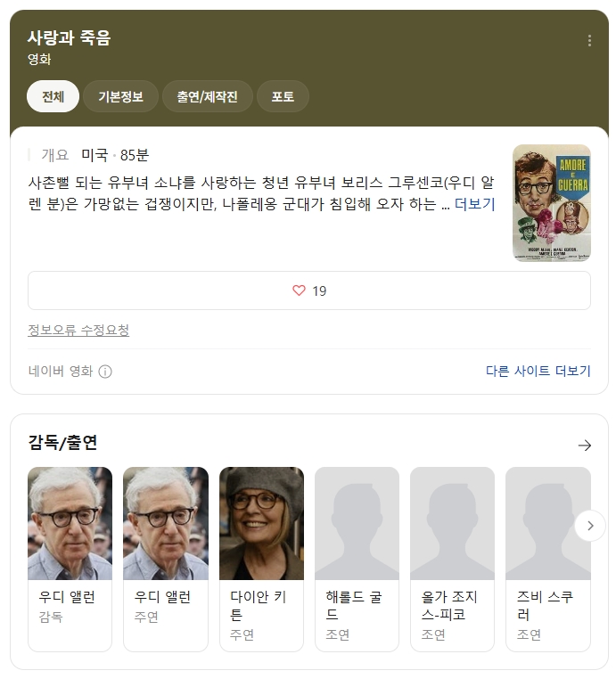Open 올가 조지스-피코 cast card
The image size is (616, 687).
[452, 559]
